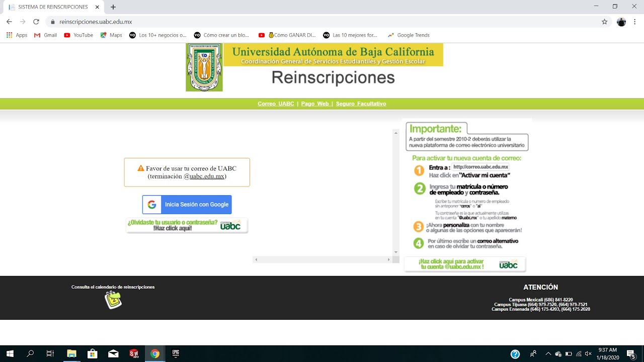Open the 'Los 10+ negocios' bookmark
The width and height of the screenshot is (644, 362).
click(x=157, y=35)
